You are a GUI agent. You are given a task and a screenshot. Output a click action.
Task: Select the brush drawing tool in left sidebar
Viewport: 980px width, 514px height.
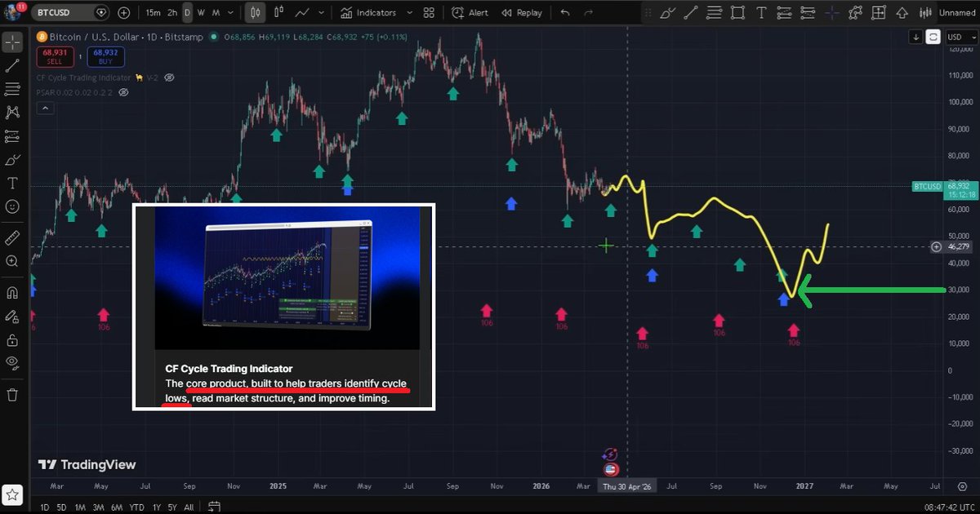click(x=12, y=160)
